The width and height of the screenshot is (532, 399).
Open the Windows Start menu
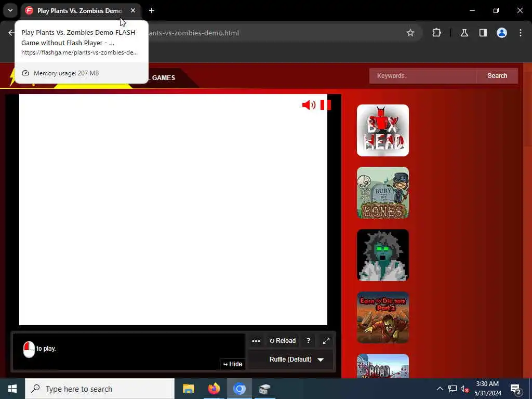pos(12,389)
